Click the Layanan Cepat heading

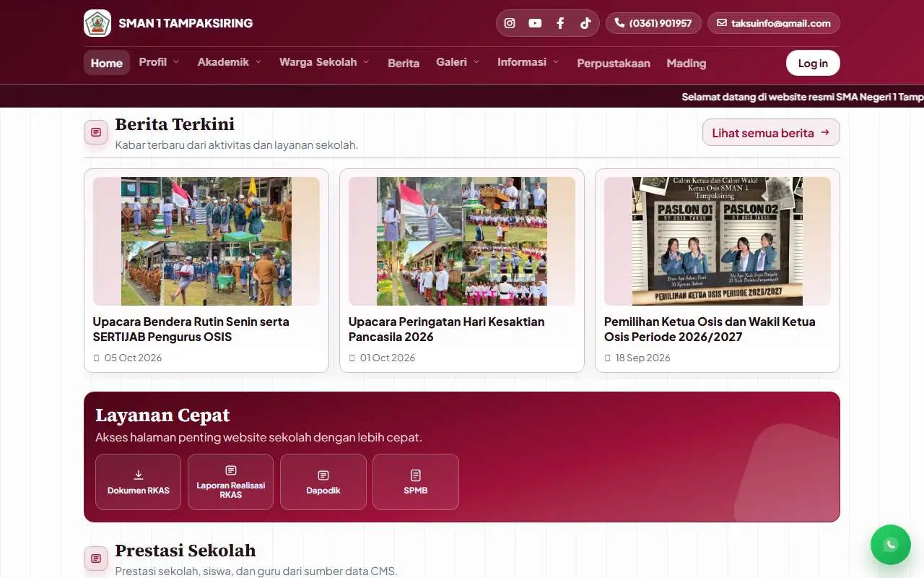tap(162, 415)
